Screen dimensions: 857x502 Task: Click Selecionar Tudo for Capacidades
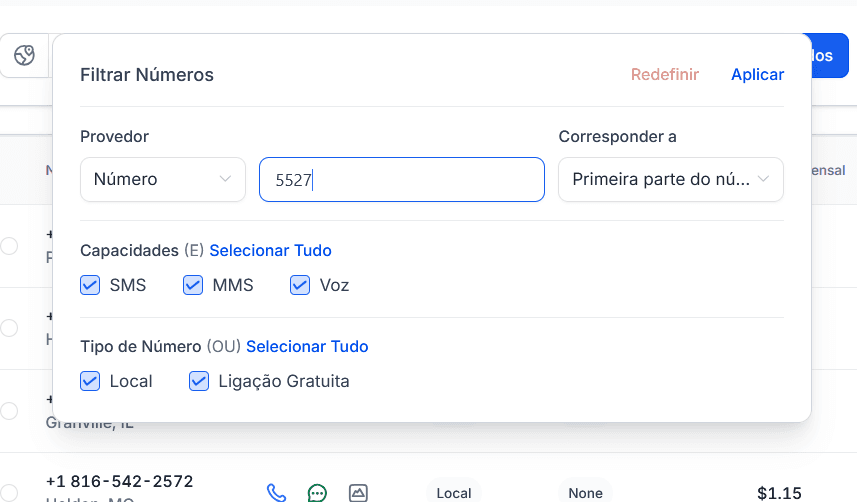pos(270,250)
